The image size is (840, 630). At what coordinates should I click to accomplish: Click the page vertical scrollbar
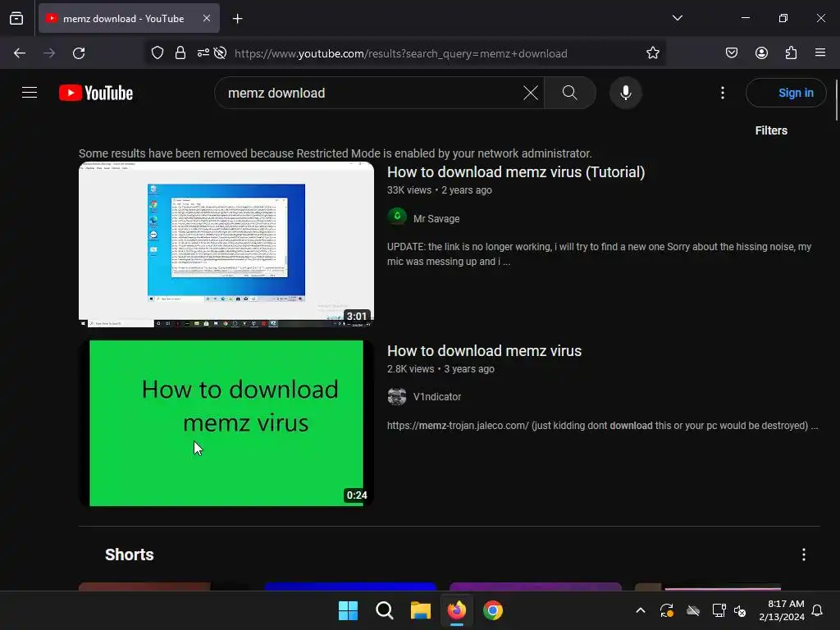click(x=836, y=101)
